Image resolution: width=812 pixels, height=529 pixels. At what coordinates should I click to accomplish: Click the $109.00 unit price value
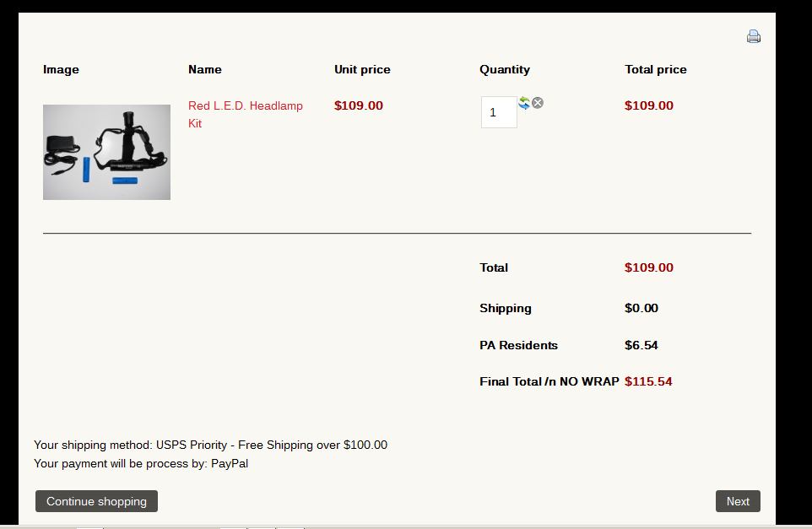click(359, 105)
